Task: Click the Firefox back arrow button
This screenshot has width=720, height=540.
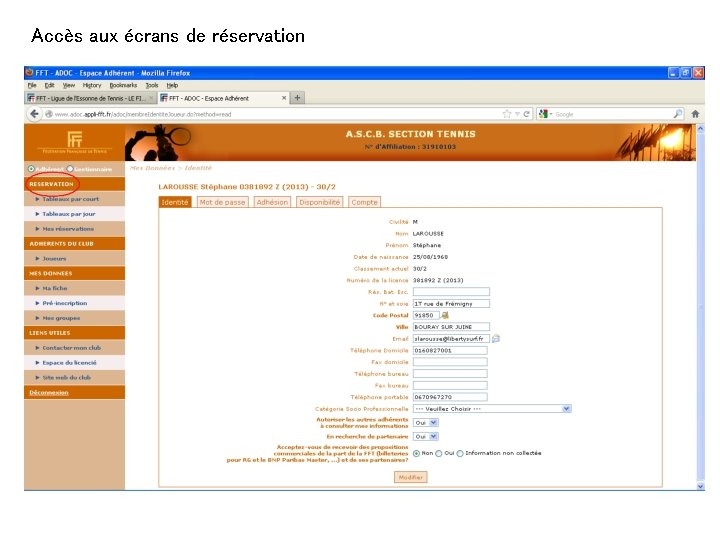Action: pyautogui.click(x=34, y=114)
